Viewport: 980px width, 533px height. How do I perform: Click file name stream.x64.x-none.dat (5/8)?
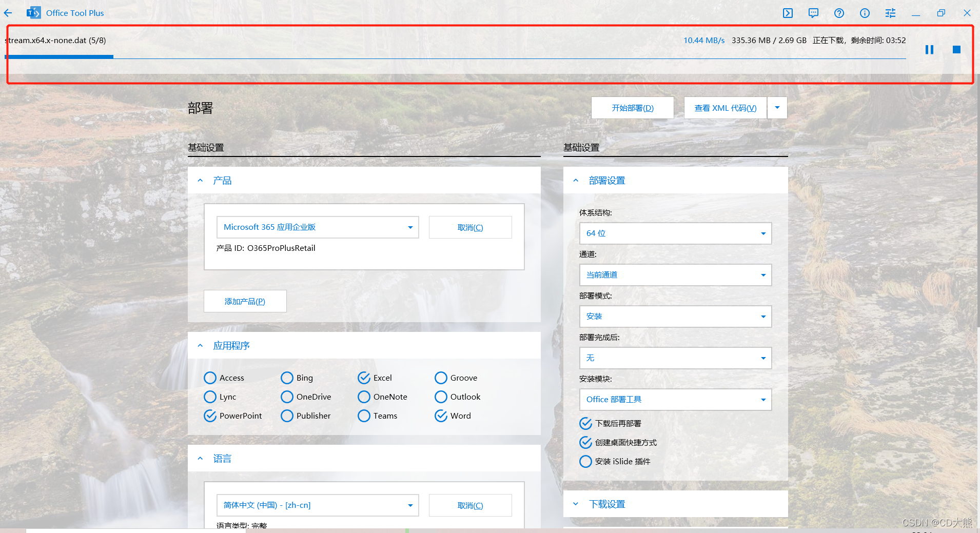(x=55, y=41)
